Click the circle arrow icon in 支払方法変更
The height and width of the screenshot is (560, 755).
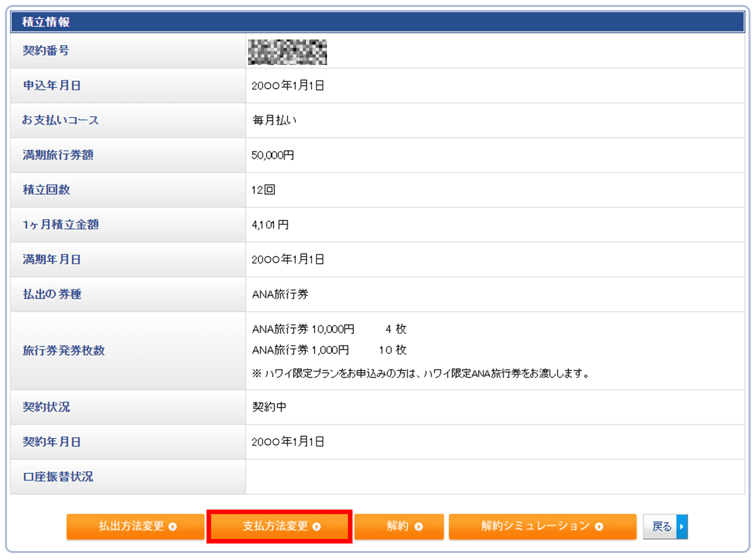pyautogui.click(x=316, y=527)
